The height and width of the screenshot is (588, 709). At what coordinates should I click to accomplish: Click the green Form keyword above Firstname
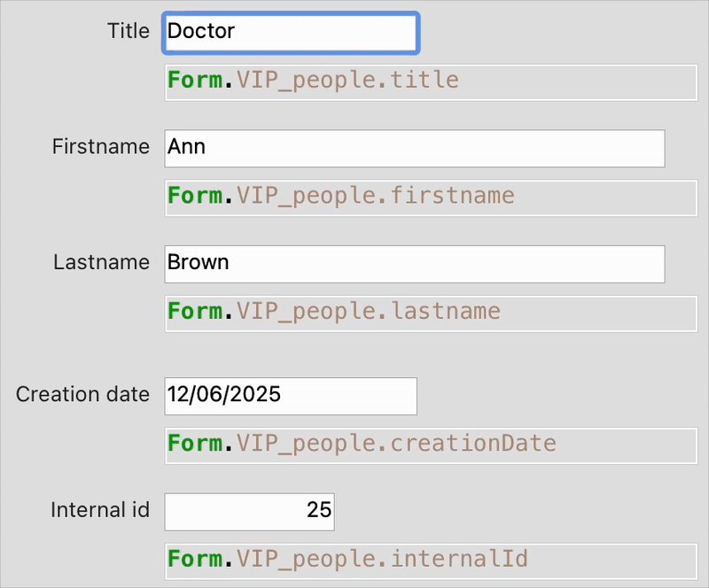pos(195,81)
